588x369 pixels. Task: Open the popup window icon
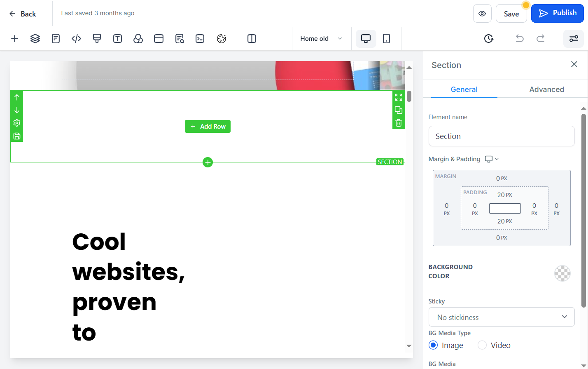[x=159, y=39]
